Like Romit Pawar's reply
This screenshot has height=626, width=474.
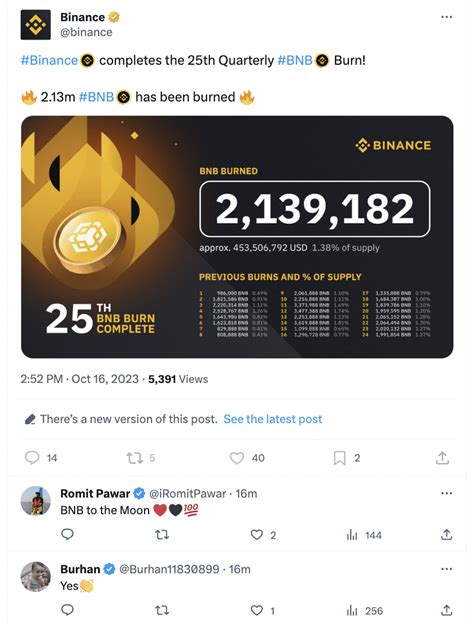click(257, 535)
